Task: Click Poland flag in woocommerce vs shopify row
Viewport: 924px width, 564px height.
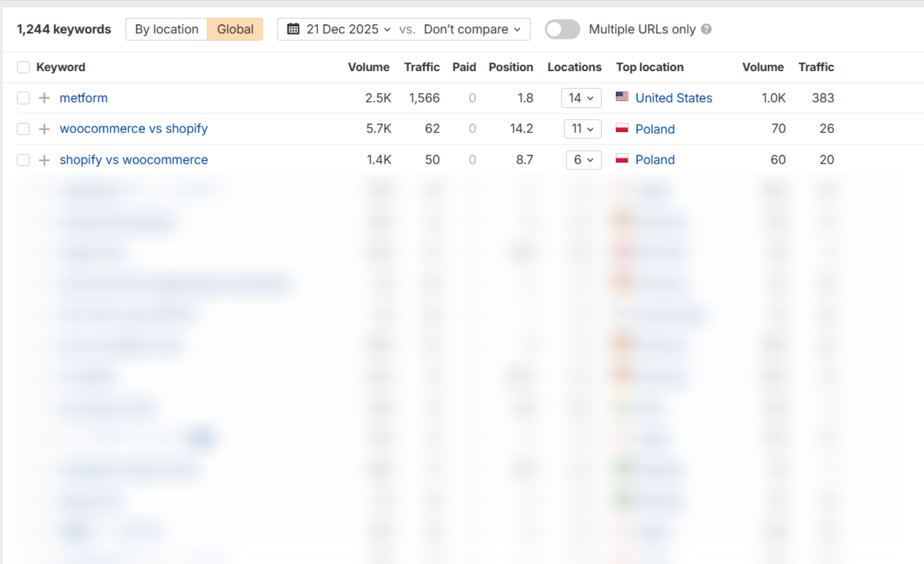Action: [x=622, y=128]
